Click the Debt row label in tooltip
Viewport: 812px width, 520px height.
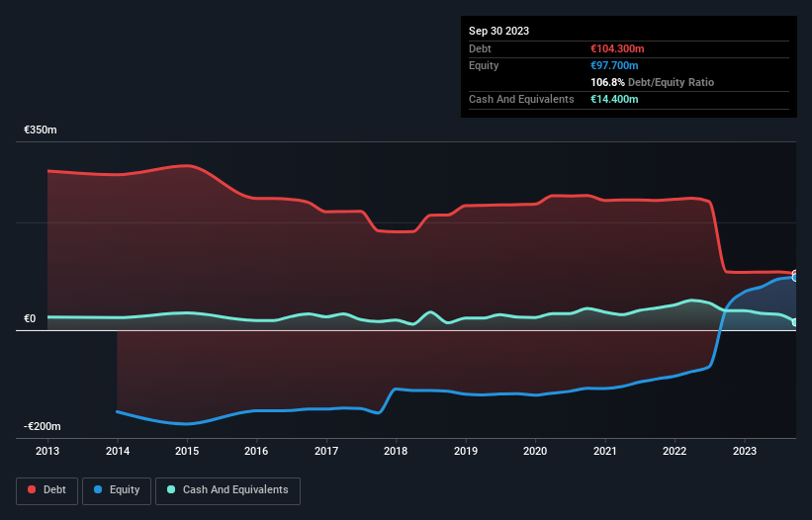(480, 48)
